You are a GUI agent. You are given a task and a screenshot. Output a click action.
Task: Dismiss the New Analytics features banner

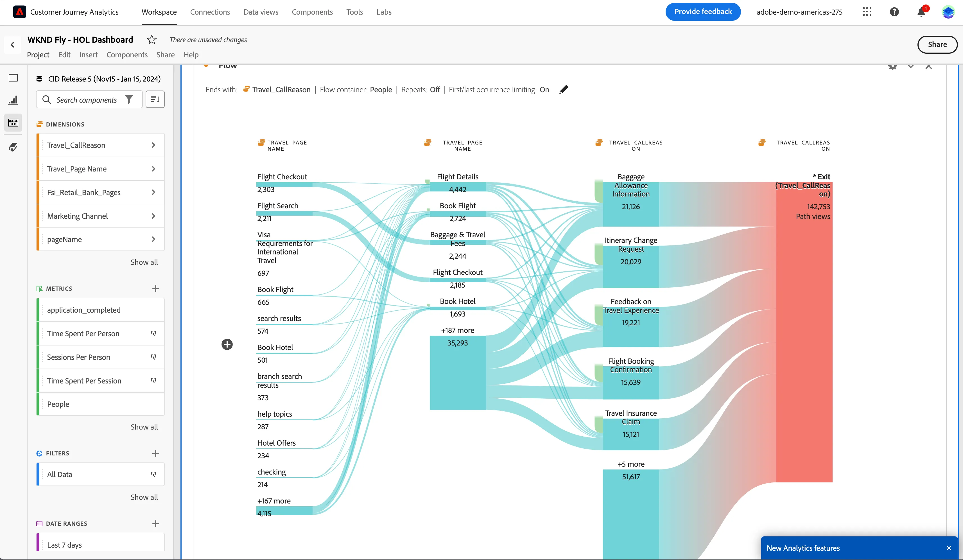[x=949, y=548]
